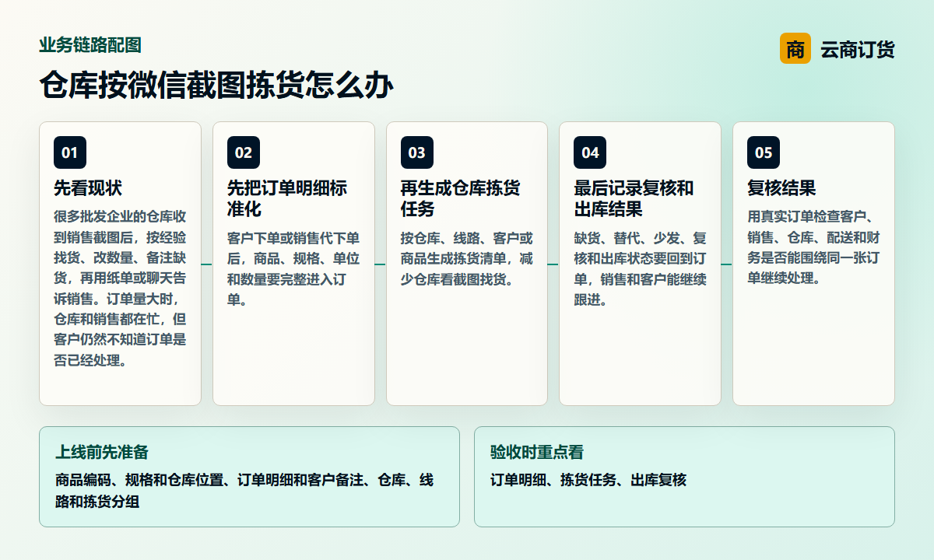The height and width of the screenshot is (560, 934).
Task: Click the 云商订货 brand name
Action: coord(857,50)
